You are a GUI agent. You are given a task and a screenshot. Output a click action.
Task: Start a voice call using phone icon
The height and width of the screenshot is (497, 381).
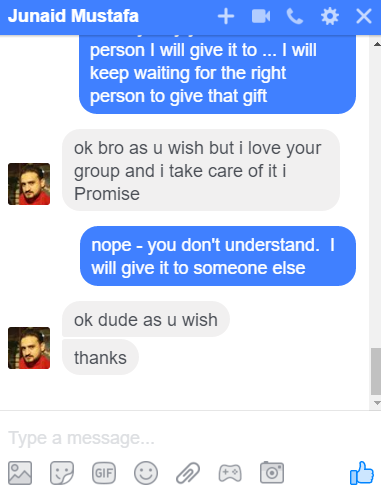click(295, 16)
